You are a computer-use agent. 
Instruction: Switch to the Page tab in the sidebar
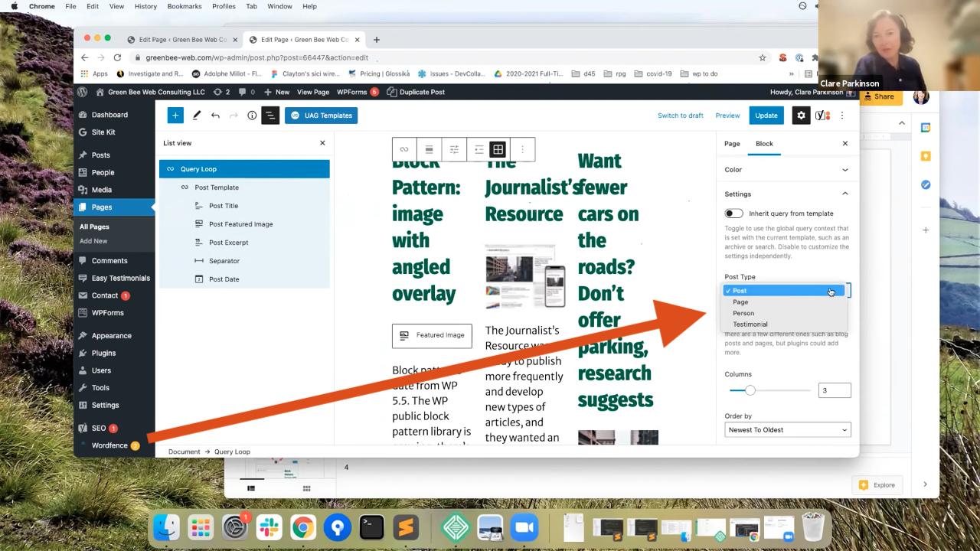coord(731,143)
